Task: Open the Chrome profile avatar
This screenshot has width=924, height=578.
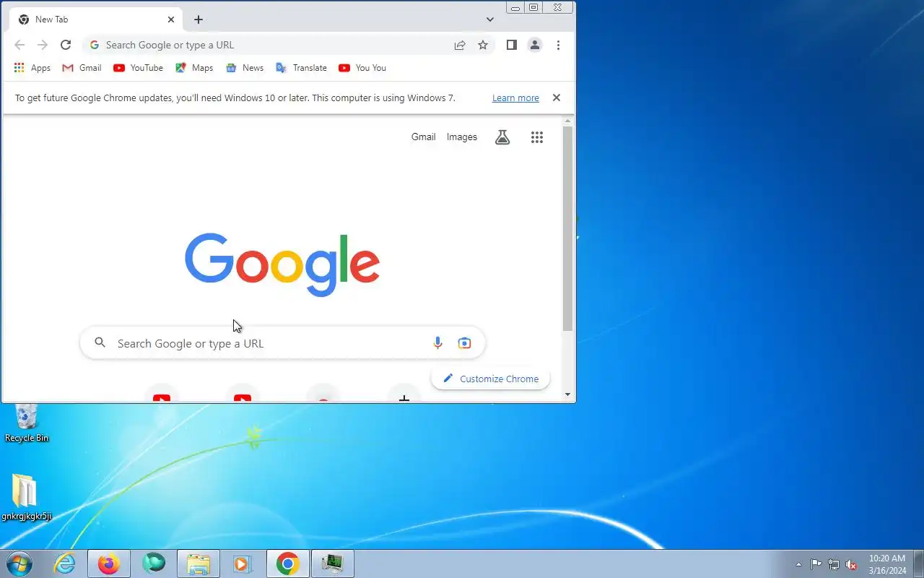Action: coord(535,45)
